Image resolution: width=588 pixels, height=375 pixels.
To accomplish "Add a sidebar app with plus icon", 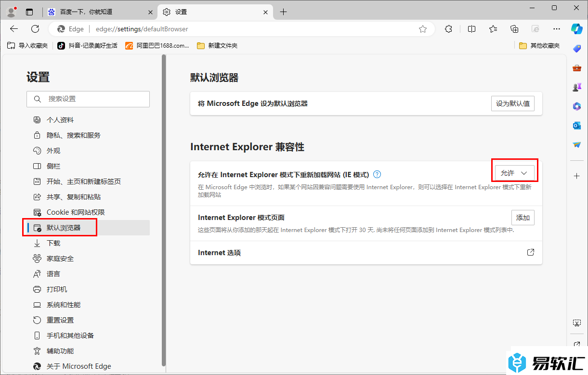I will 577,176.
